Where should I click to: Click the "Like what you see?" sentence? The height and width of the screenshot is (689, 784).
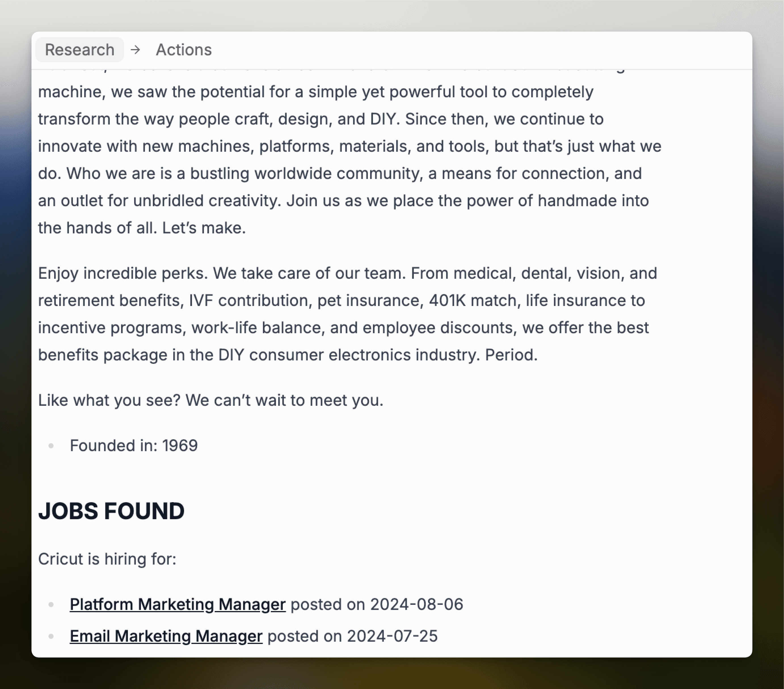(109, 400)
